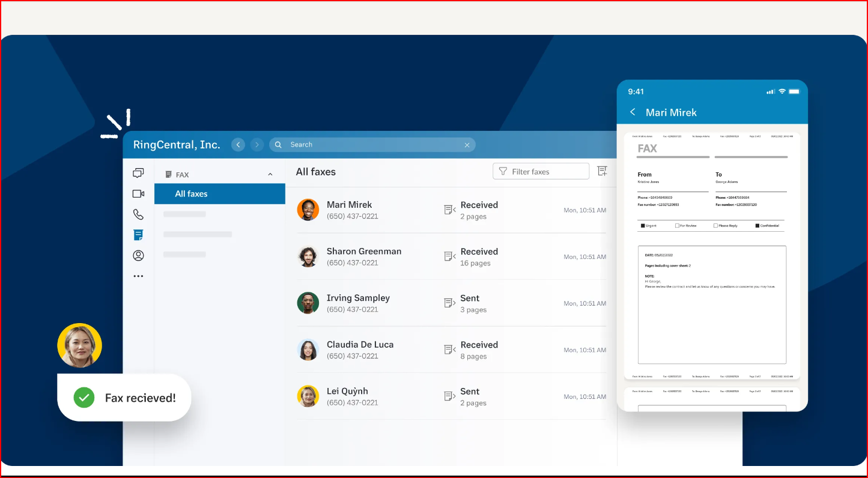Toggle the For Review checkbox on fax
The image size is (868, 478).
[677, 226]
